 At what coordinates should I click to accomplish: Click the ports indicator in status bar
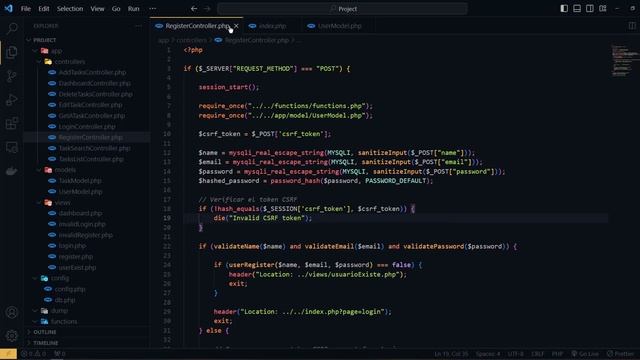60,354
